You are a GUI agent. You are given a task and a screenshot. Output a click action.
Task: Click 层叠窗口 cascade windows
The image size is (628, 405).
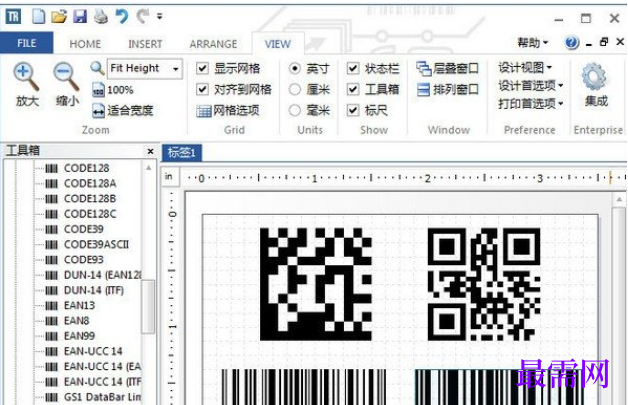click(447, 69)
